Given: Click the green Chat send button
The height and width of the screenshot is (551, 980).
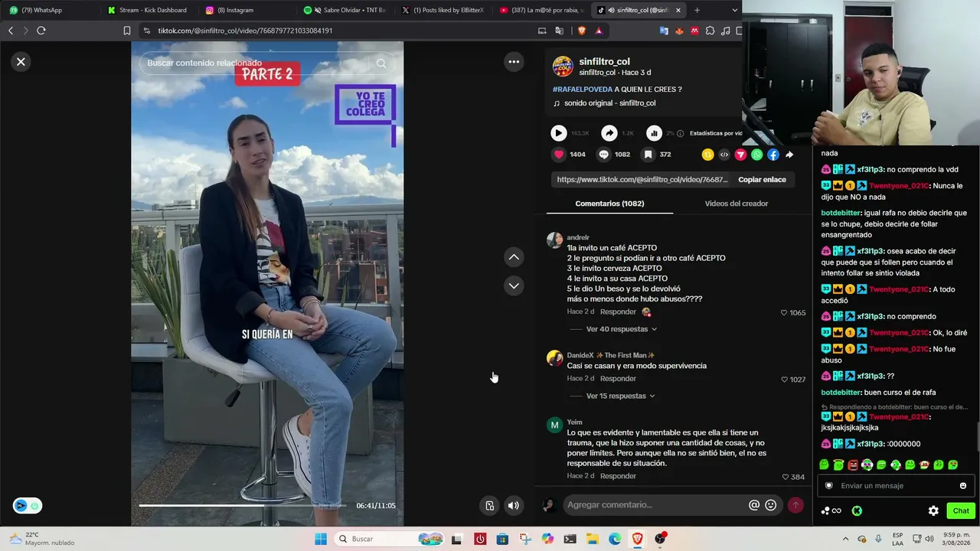Looking at the screenshot, I should pyautogui.click(x=961, y=510).
